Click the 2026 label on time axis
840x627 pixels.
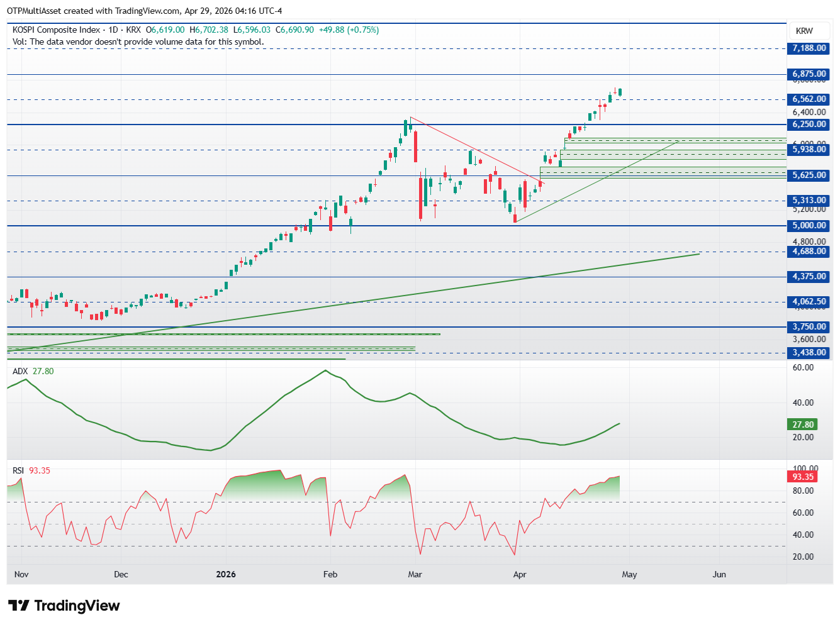226,574
